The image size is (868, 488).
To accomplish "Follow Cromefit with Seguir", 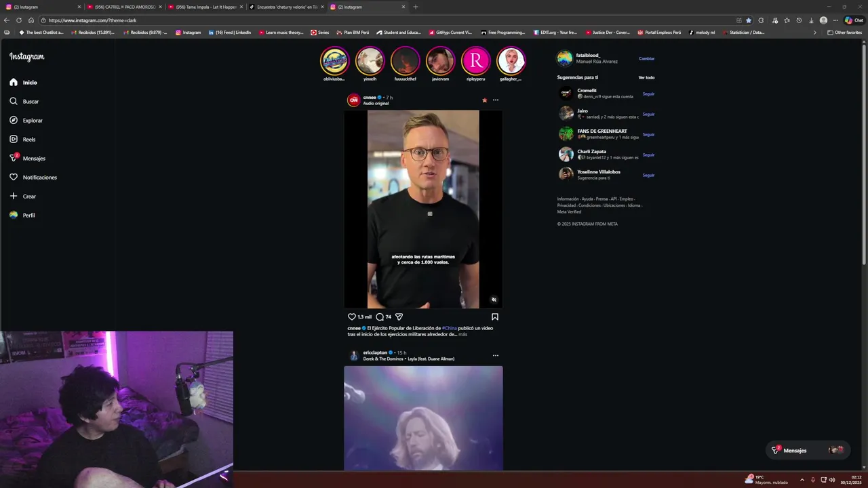I will 648,94.
